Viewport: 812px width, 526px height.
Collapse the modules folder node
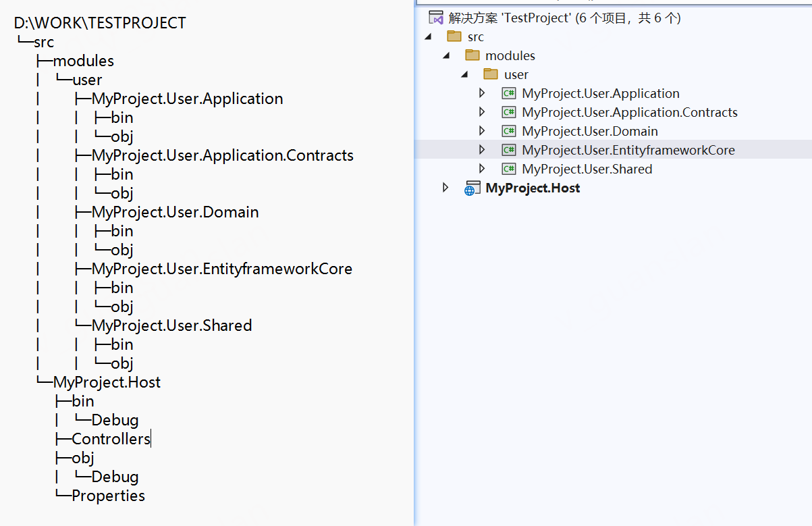[446, 55]
